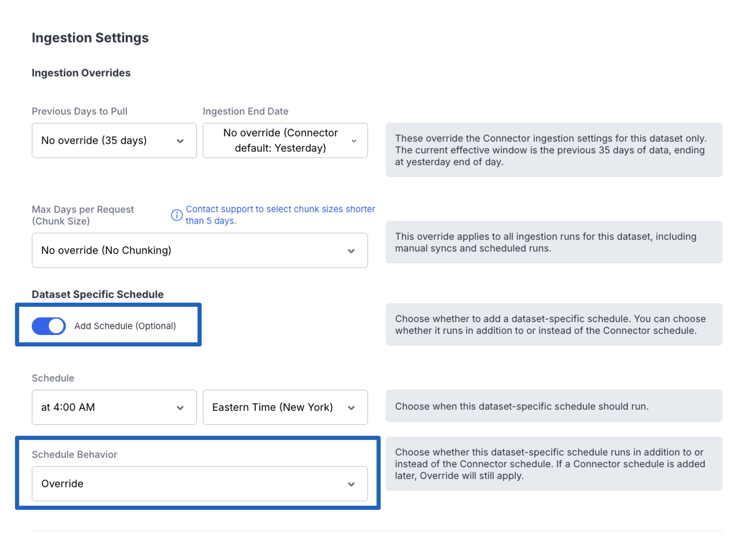Viewport: 756px width, 536px height.
Task: Click the 'Choose when this dataset-specific schedule should run' note
Action: pos(522,406)
